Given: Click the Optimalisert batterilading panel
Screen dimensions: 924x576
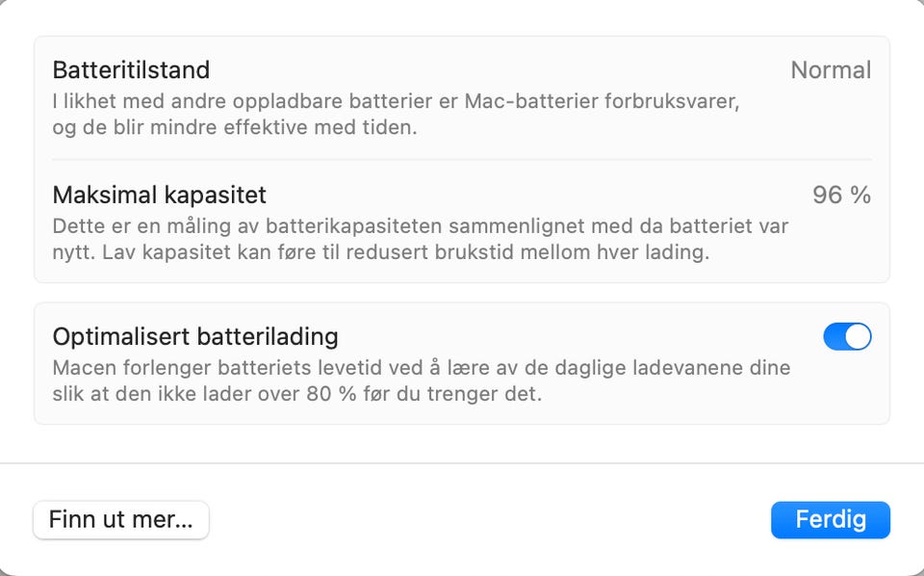Looking at the screenshot, I should tap(462, 363).
